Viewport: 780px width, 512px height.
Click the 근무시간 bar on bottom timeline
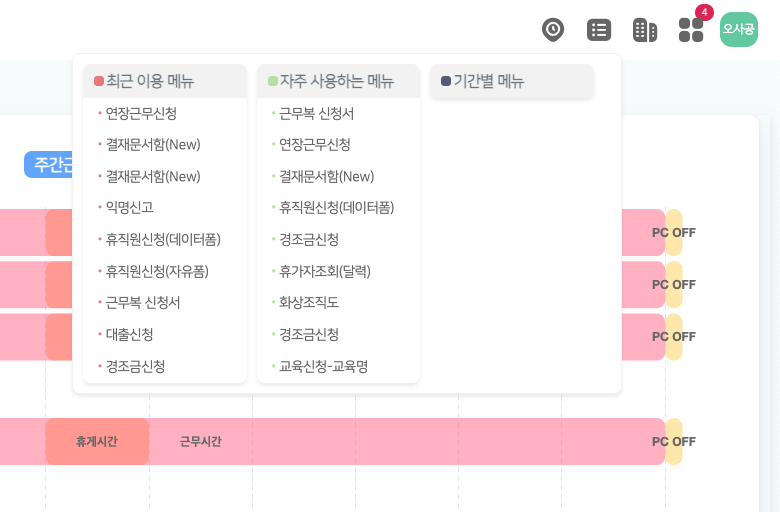point(200,441)
